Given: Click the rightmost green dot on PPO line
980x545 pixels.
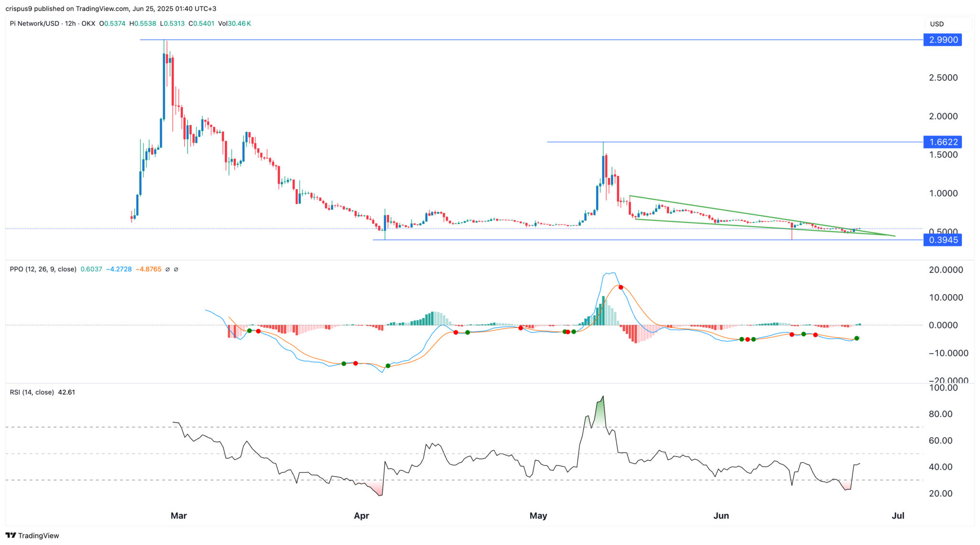Looking at the screenshot, I should click(x=857, y=338).
